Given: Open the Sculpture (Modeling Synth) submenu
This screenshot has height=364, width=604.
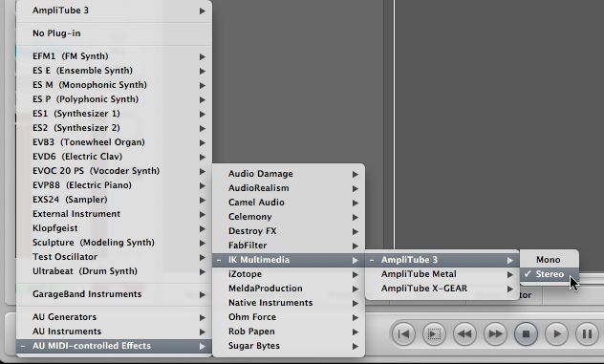Looking at the screenshot, I should tap(114, 243).
